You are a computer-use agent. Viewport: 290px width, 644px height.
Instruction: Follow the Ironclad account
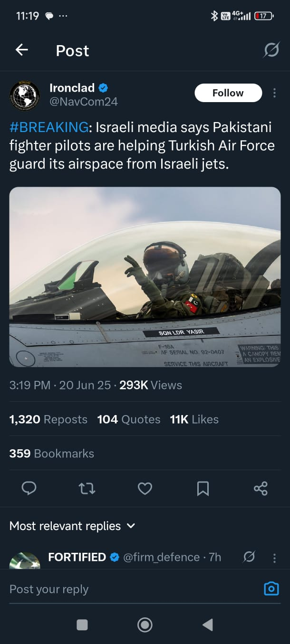228,93
